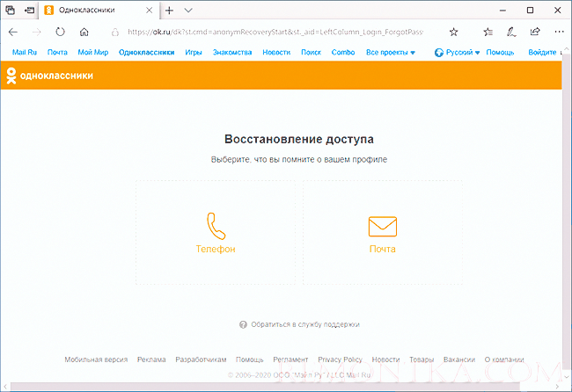The height and width of the screenshot is (392, 572).
Task: Minimize the browser window
Action: coord(502,11)
